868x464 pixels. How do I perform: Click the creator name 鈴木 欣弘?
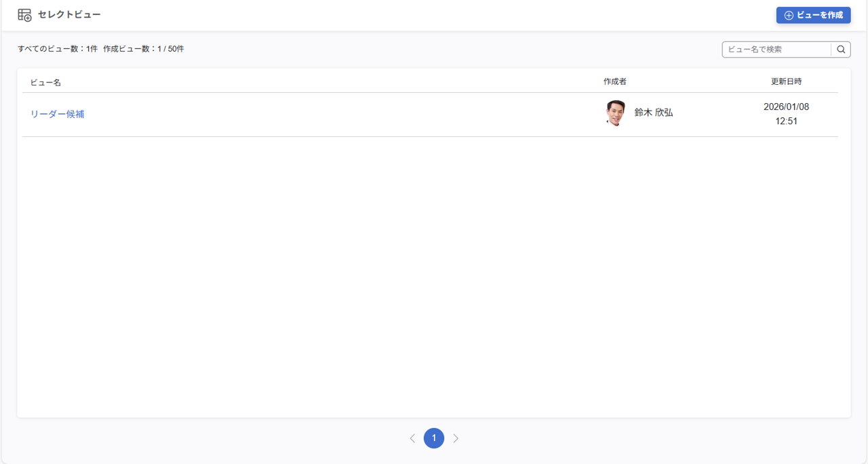[654, 113]
